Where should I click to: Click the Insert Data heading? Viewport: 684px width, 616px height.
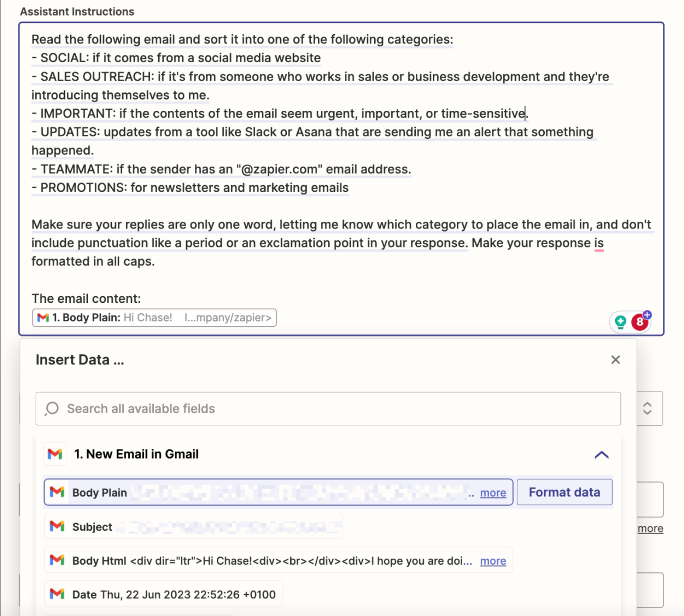[x=80, y=360]
